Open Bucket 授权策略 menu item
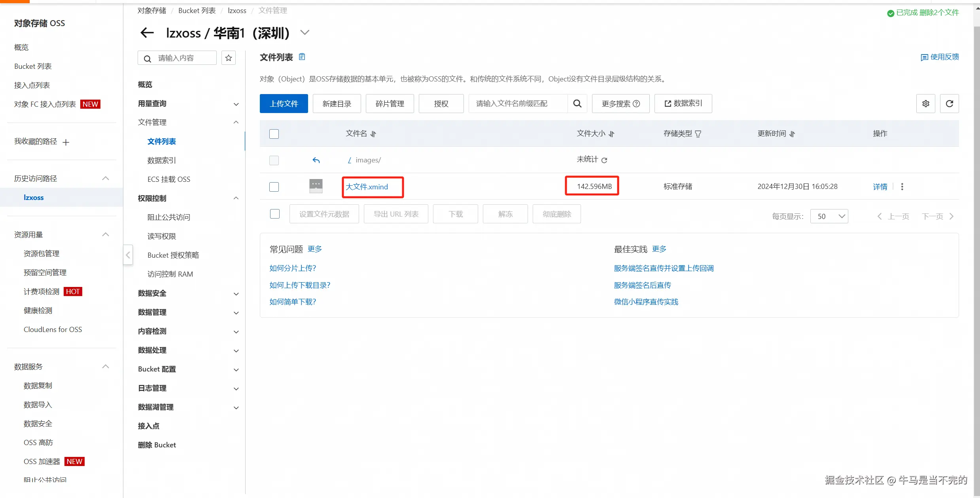This screenshot has width=980, height=498. tap(173, 255)
